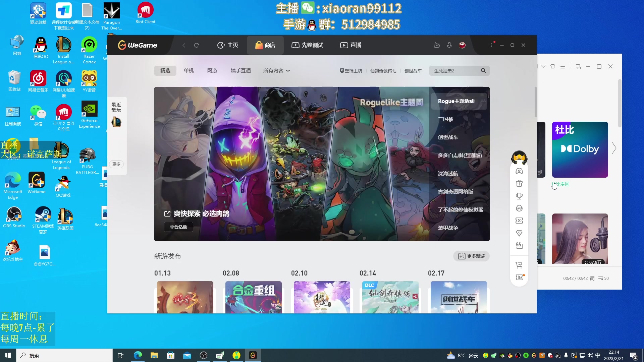Select 装甲战争 in banner list
The height and width of the screenshot is (362, 644).
coord(448,228)
